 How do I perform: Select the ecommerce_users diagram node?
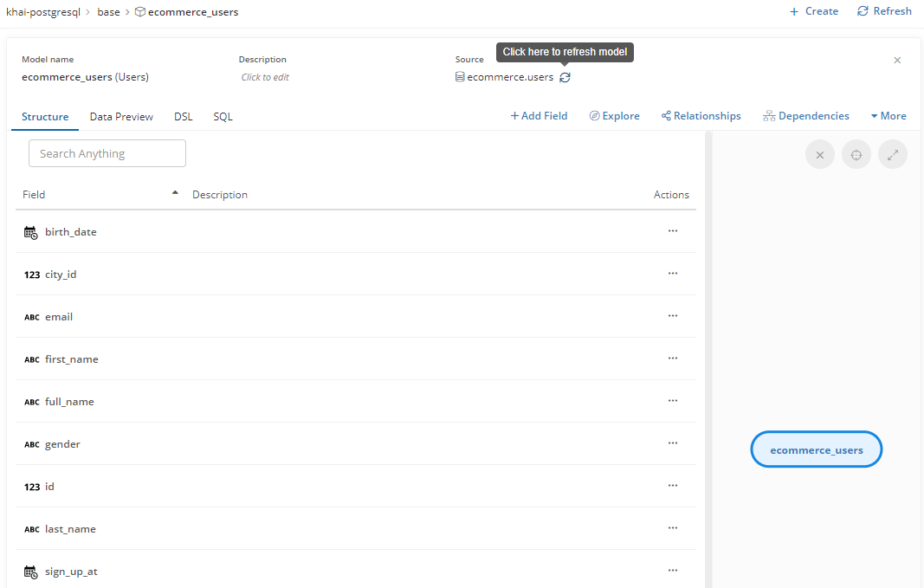pos(816,449)
